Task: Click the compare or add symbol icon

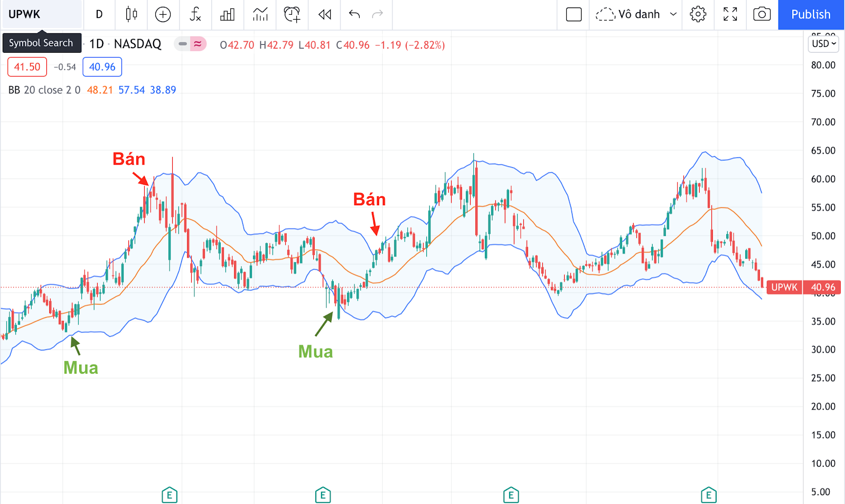Action: (x=163, y=14)
